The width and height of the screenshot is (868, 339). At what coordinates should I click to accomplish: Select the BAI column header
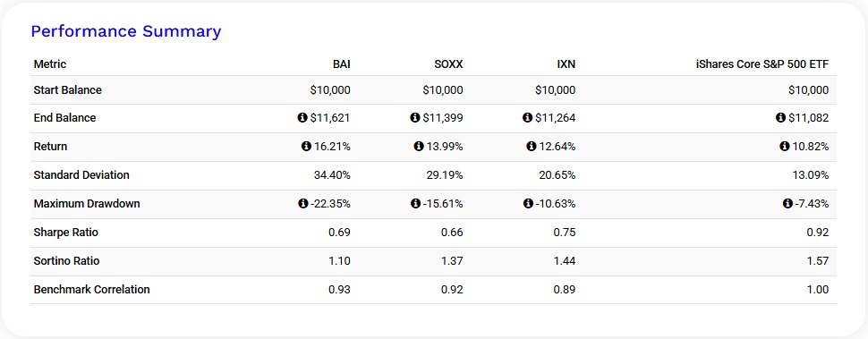[x=342, y=64]
